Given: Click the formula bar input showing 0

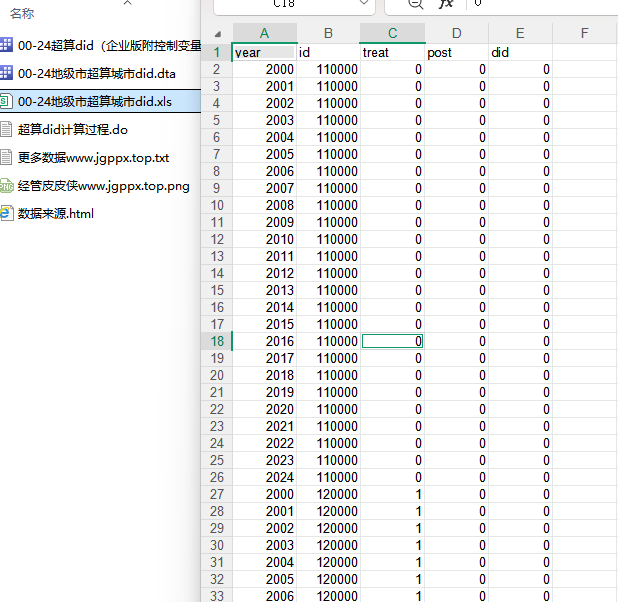Looking at the screenshot, I should [x=544, y=4].
